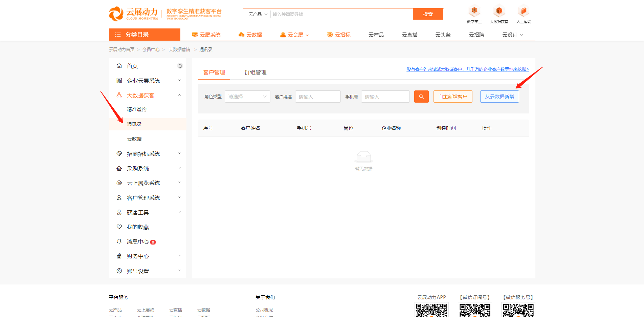This screenshot has height=317, width=644.
Task: Click the 云展动力 logo
Action: [134, 14]
